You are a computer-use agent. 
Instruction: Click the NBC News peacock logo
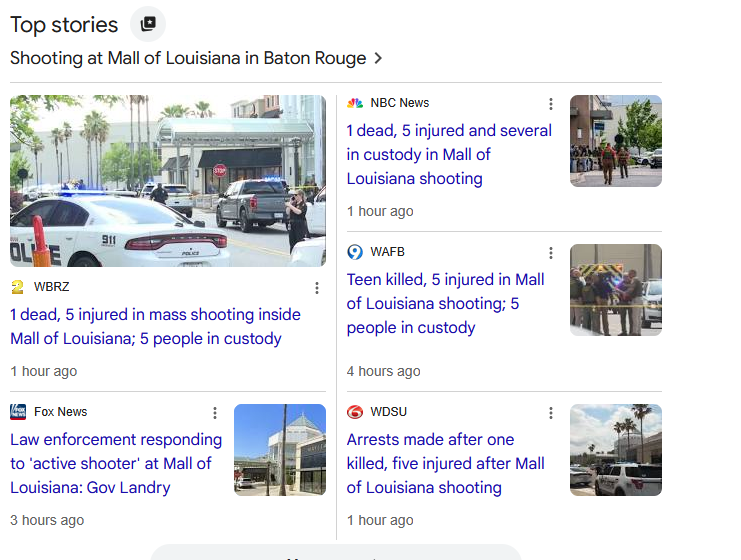(355, 103)
